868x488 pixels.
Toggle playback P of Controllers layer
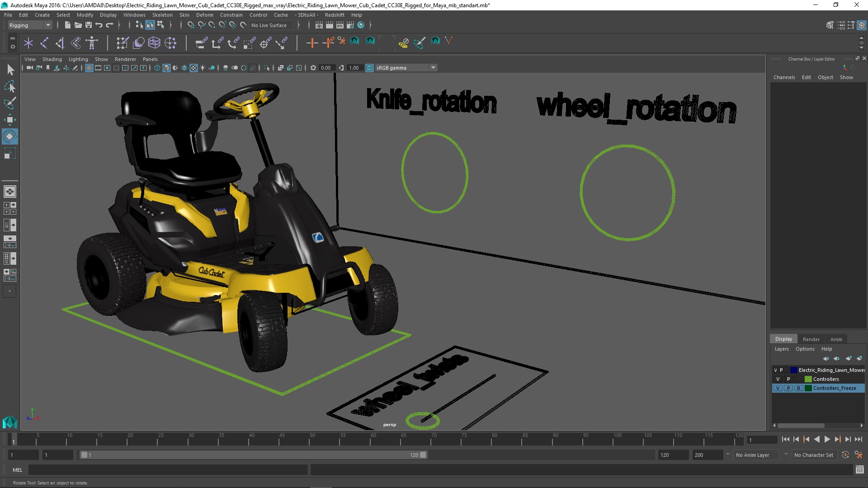point(788,379)
